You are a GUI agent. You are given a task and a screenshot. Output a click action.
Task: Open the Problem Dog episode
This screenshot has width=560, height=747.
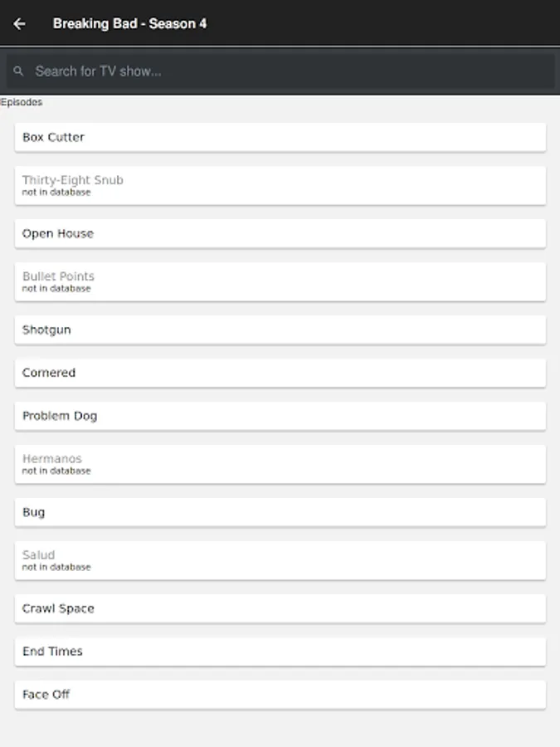point(280,416)
